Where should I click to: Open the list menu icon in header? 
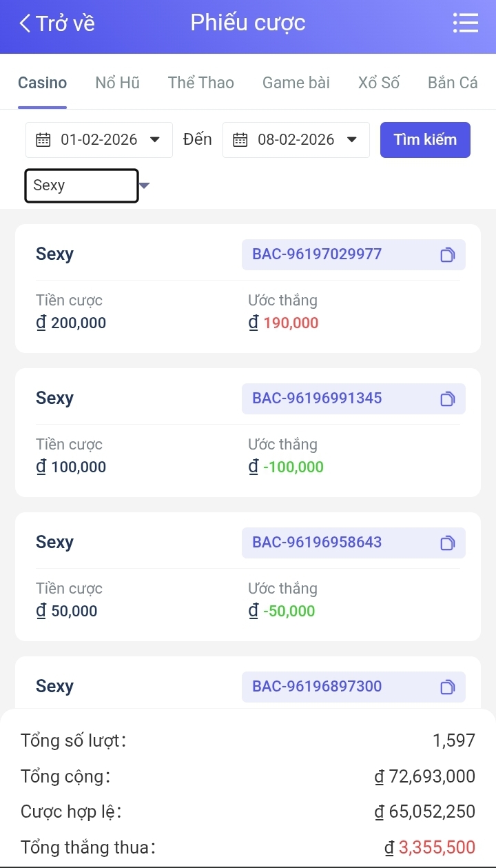click(466, 23)
